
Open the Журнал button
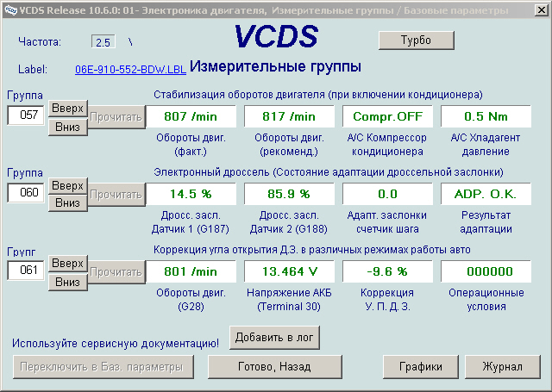tap(503, 367)
